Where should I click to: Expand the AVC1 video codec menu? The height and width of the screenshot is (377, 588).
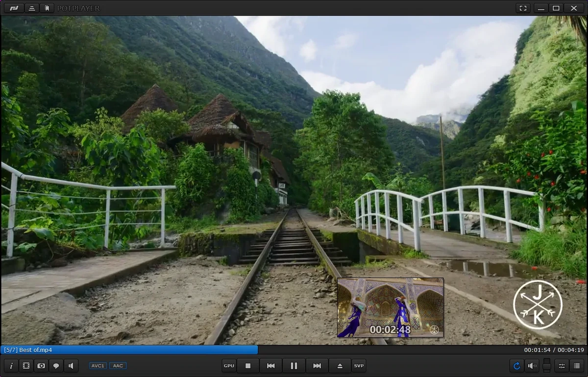[x=98, y=366]
